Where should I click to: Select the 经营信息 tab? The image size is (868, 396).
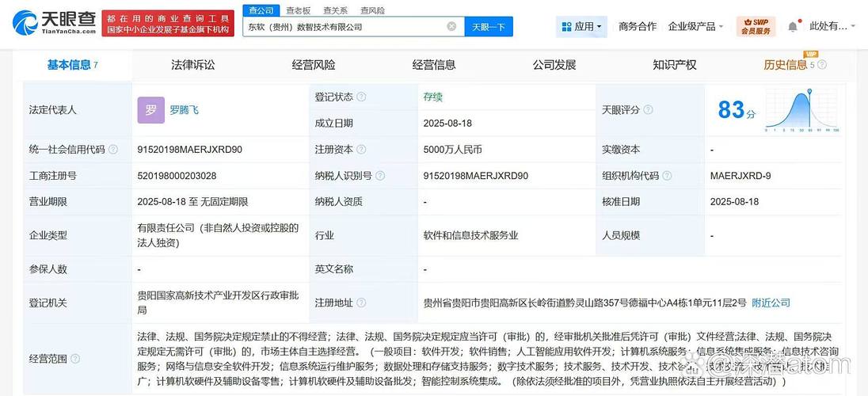click(x=434, y=65)
